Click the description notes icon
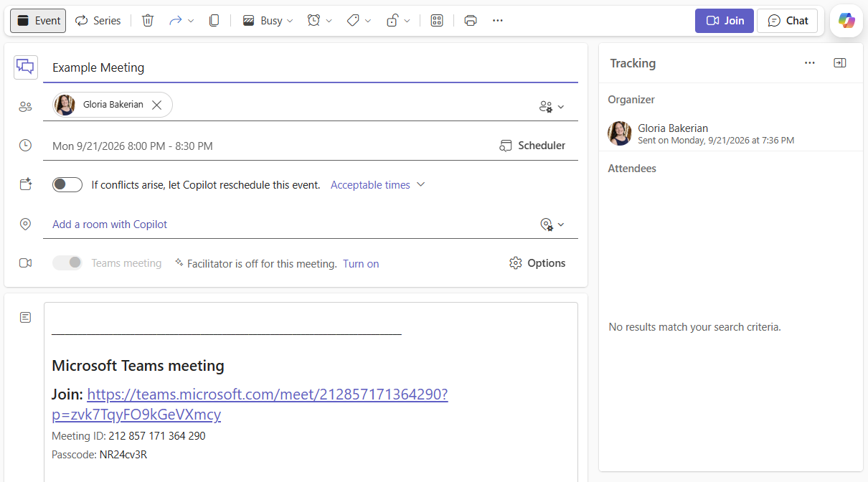 tap(26, 317)
